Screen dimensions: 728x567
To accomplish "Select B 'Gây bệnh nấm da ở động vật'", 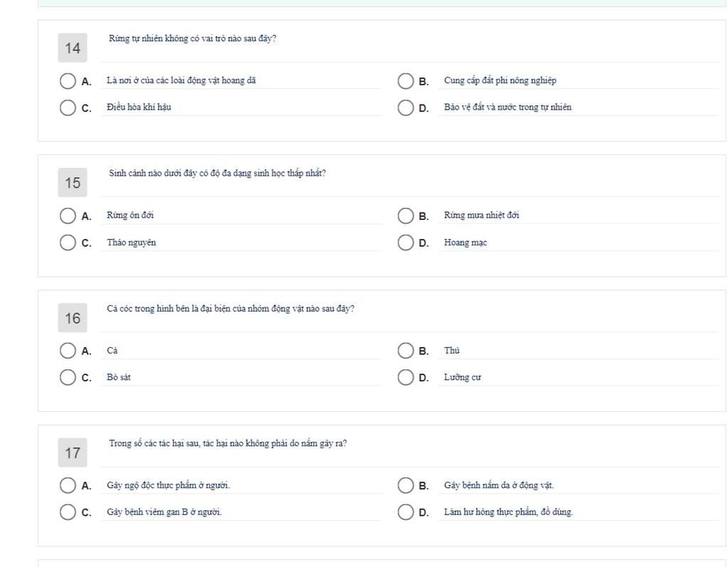I will (406, 486).
